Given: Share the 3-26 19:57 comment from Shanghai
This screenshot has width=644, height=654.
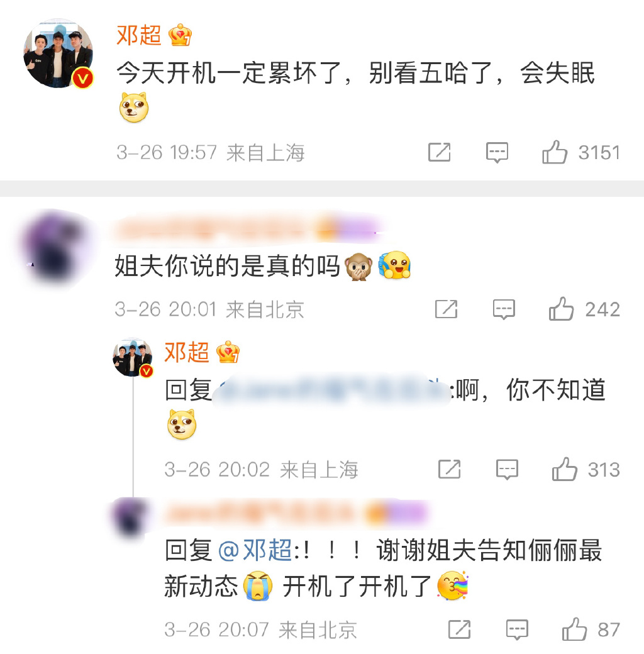Looking at the screenshot, I should tap(439, 152).
